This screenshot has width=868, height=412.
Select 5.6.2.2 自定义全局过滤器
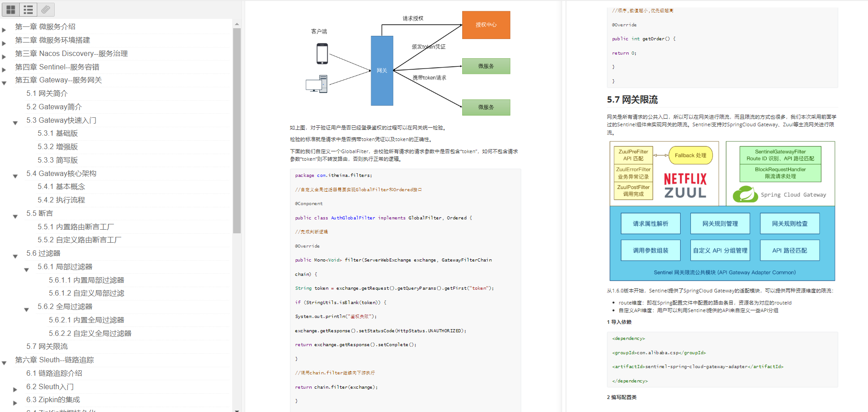[x=90, y=334]
